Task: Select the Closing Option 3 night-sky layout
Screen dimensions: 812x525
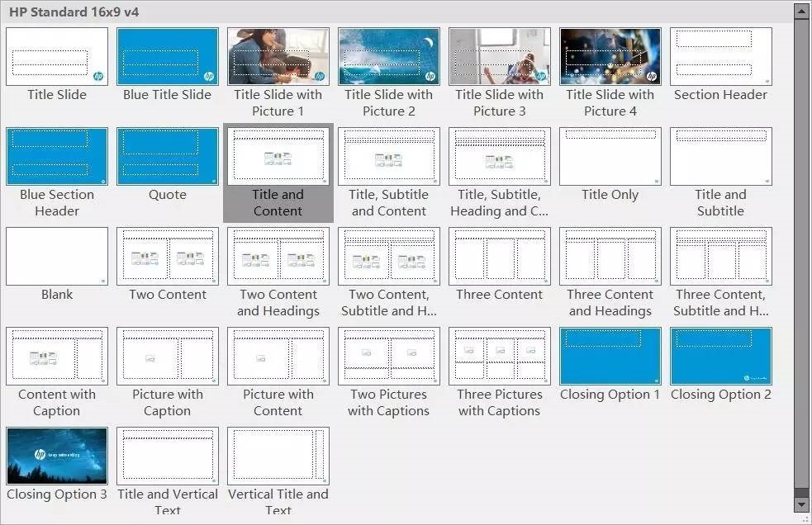Action: (x=57, y=456)
